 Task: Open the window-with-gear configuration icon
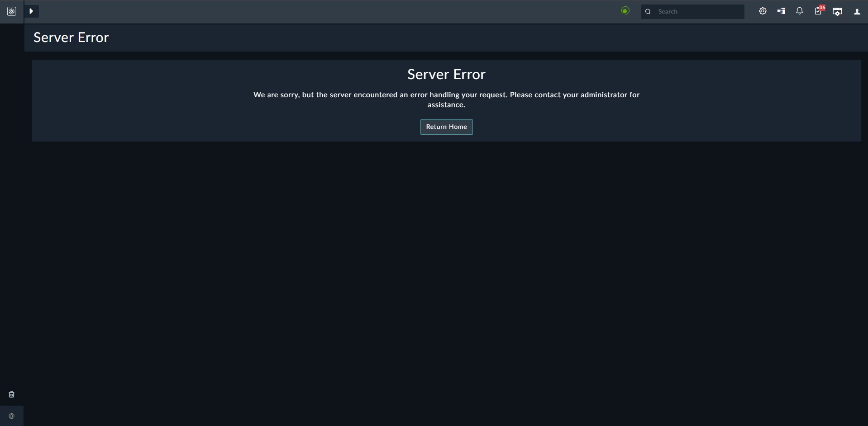838,12
